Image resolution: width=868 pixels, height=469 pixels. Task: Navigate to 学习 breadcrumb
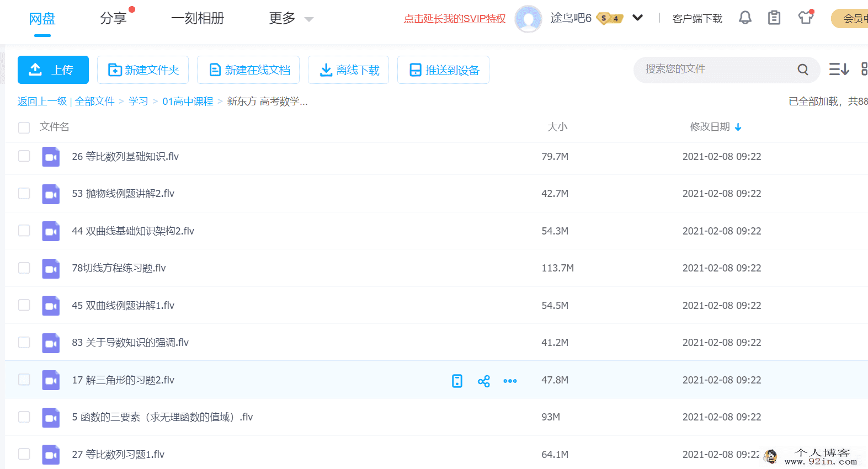tap(138, 102)
